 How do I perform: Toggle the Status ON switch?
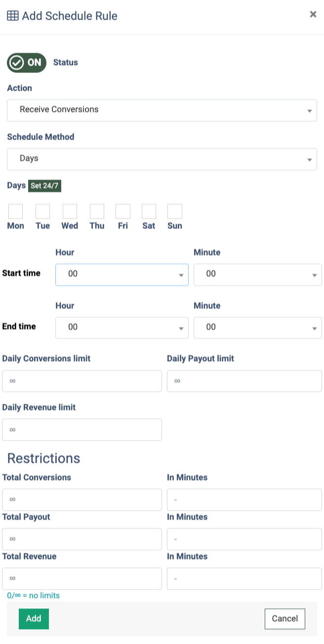pos(27,63)
